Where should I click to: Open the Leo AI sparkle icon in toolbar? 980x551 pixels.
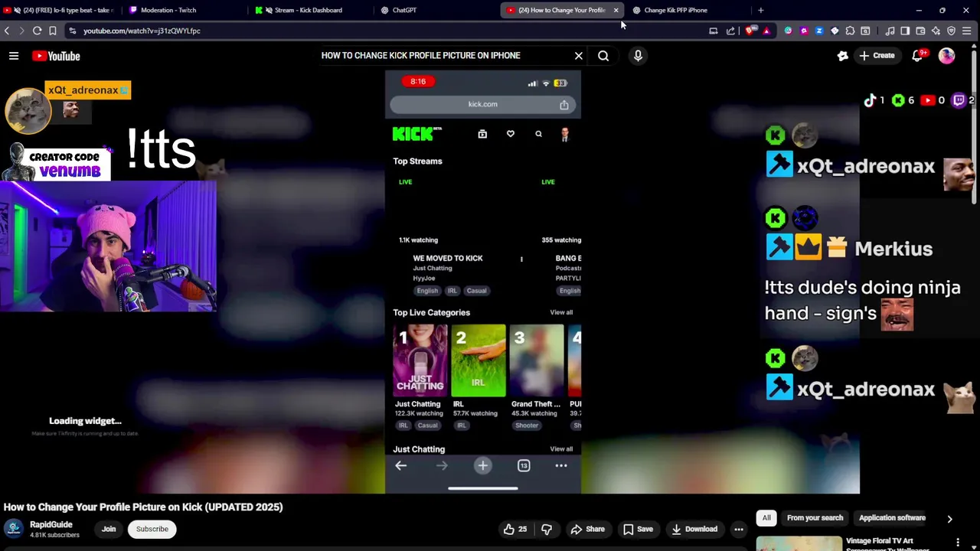point(936,31)
